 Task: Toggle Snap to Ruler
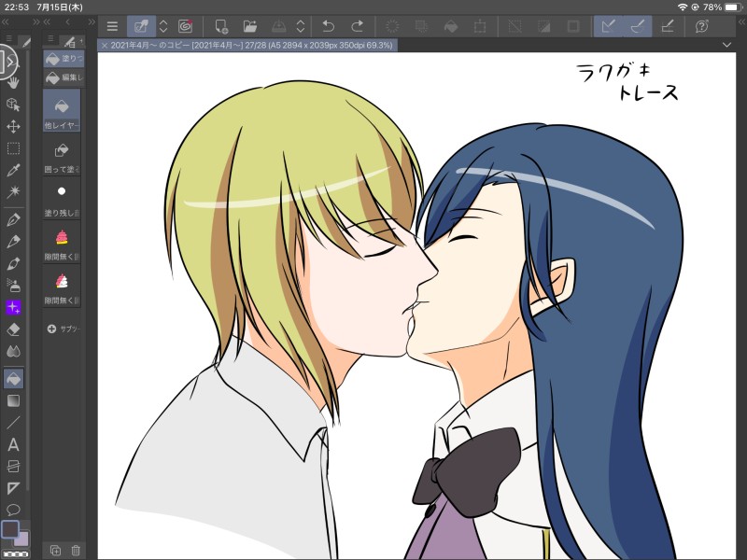coord(609,26)
